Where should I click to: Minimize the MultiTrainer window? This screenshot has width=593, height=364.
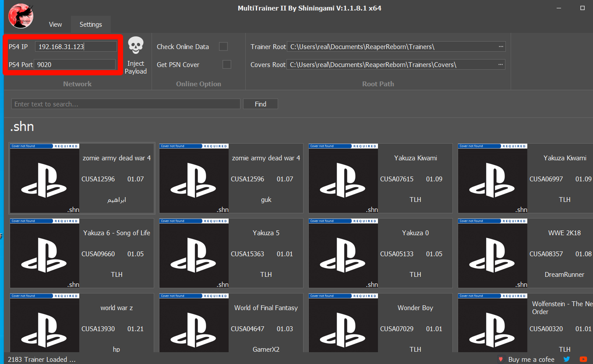559,8
